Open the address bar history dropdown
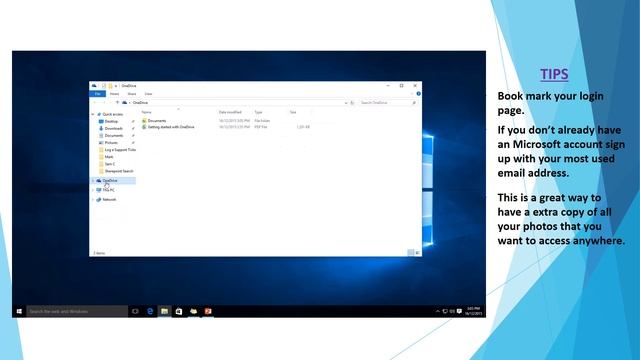640x360 pixels. point(346,103)
